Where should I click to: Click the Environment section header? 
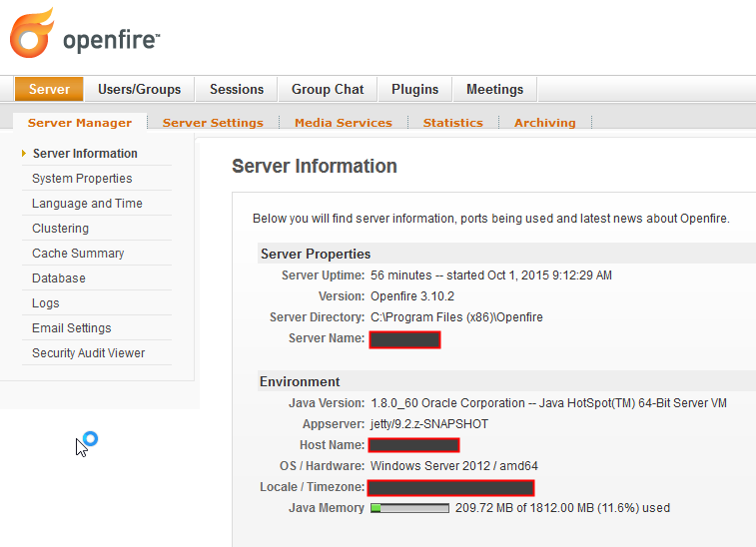point(300,381)
